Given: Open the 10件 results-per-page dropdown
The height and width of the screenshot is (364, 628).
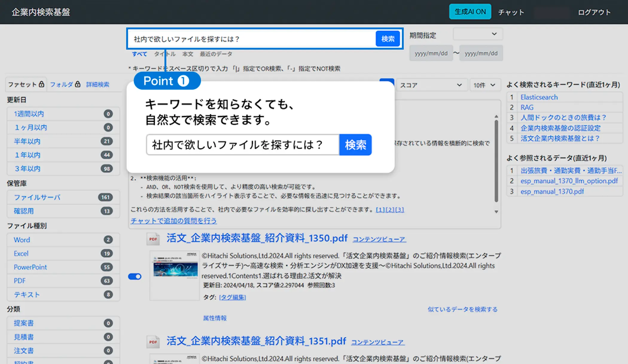Looking at the screenshot, I should click(484, 85).
